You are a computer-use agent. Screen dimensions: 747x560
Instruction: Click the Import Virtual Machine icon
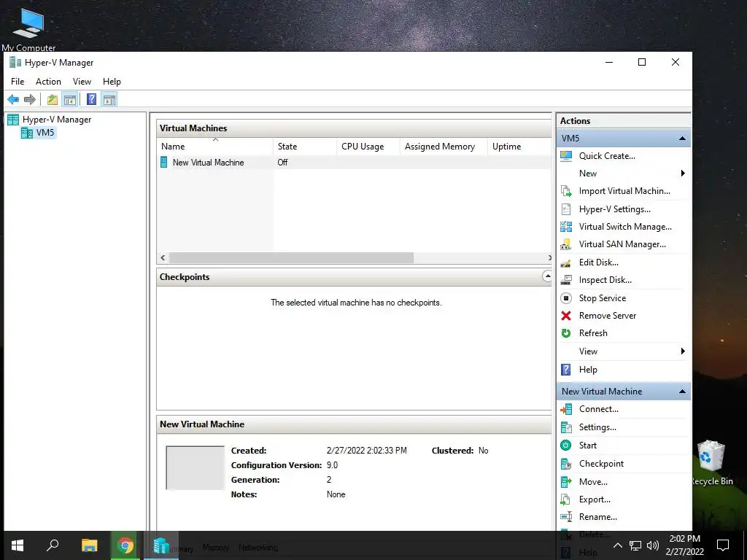566,191
